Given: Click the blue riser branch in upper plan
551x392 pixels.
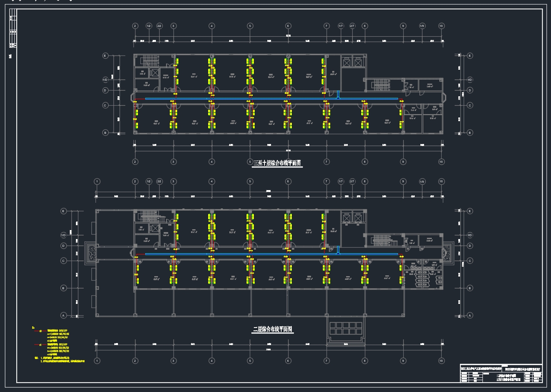Looking at the screenshot, I should click(338, 94).
